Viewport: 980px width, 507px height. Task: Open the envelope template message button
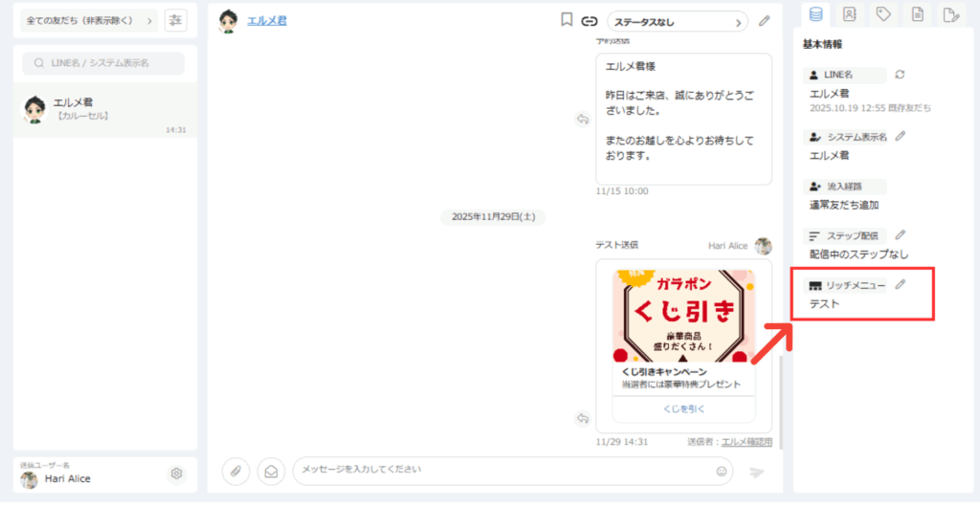(x=272, y=471)
